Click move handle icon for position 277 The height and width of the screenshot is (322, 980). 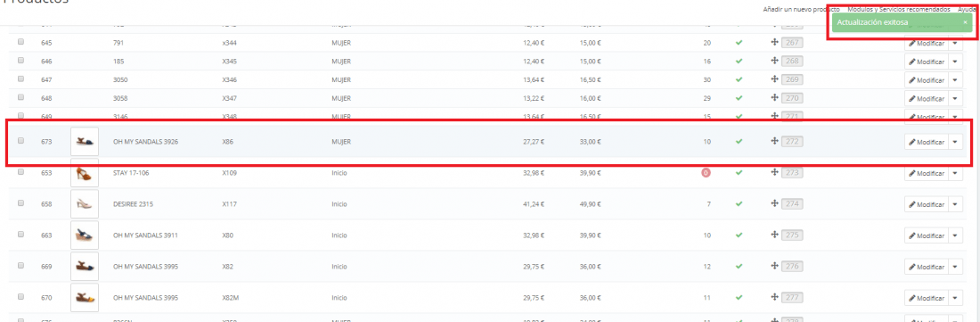coord(774,297)
